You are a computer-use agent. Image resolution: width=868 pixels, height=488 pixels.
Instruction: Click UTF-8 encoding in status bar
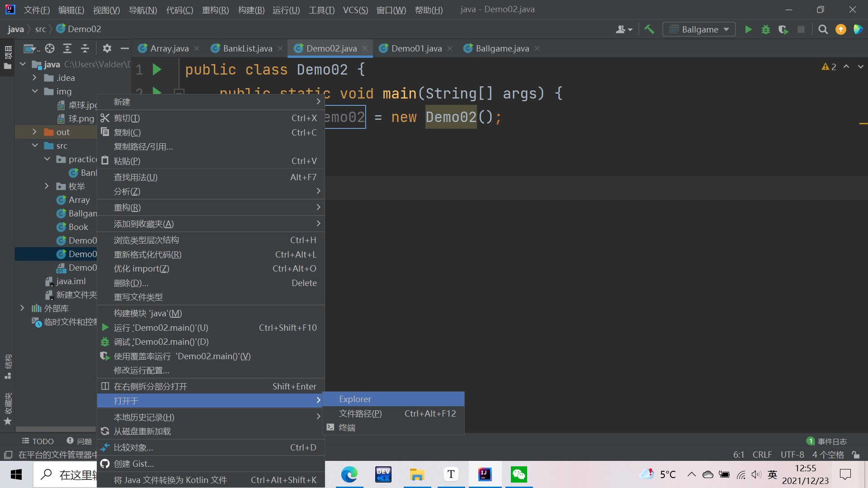point(792,455)
